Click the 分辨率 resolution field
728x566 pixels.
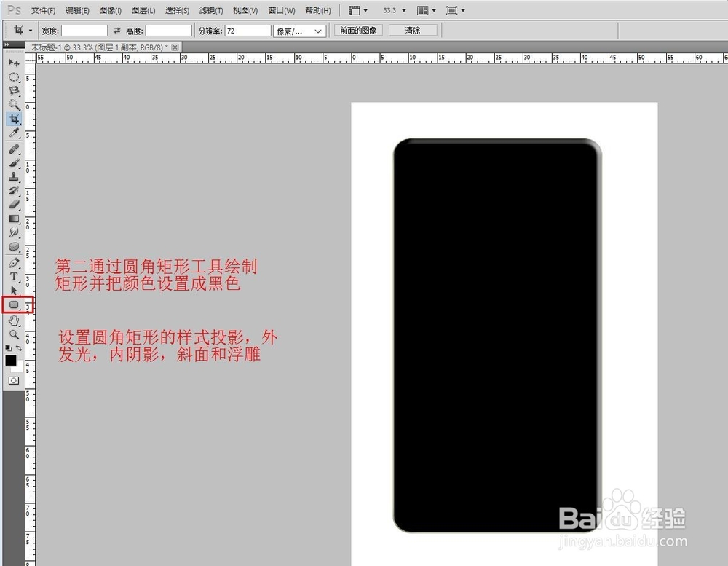pos(248,31)
